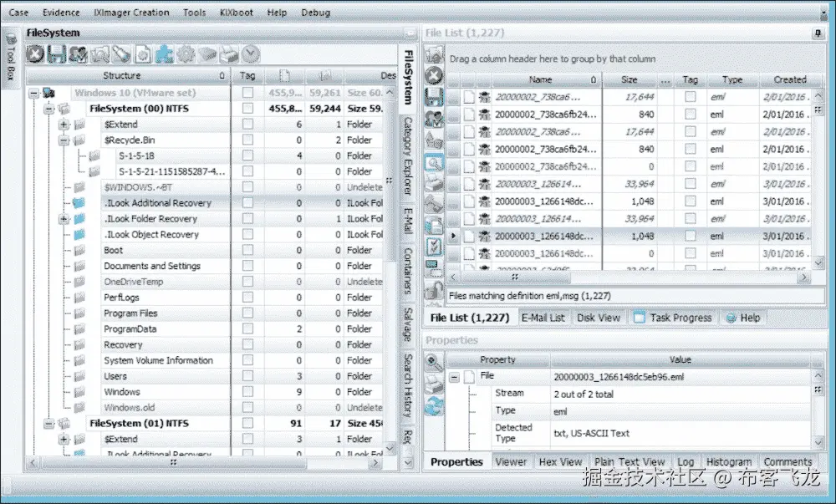Expand the first $Extend folder under FileSystem (00)
Viewport: 836px width, 504px height.
(64, 125)
